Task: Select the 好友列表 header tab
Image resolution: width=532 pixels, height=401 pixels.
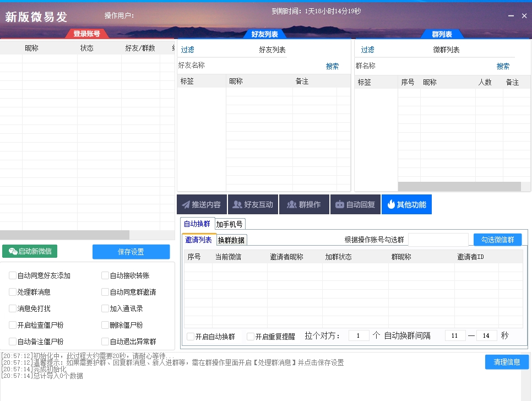Action: [x=265, y=34]
